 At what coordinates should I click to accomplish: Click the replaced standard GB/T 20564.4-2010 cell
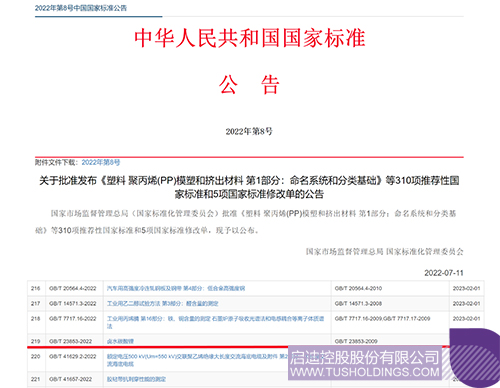point(358,288)
